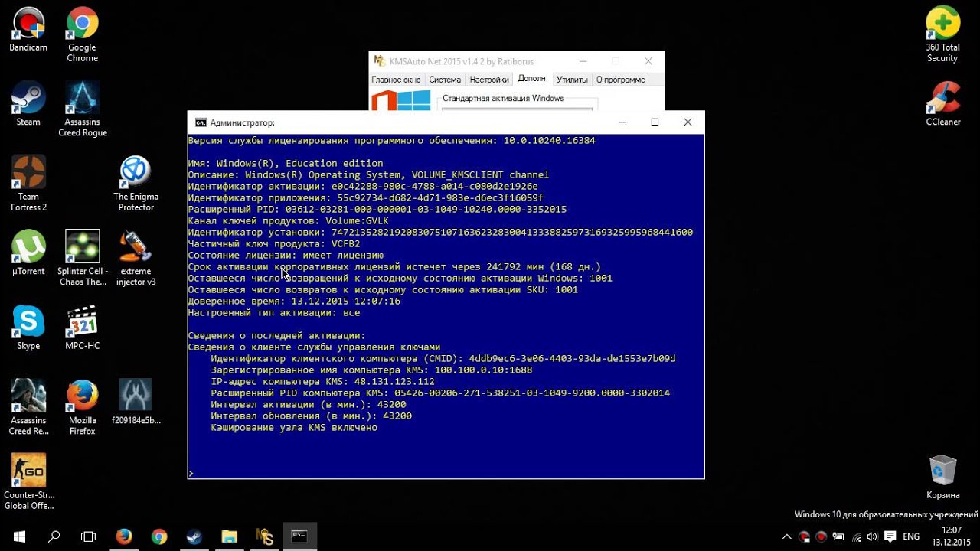Switch to Chrome in the taskbar
This screenshot has height=551, width=980.
click(x=159, y=536)
